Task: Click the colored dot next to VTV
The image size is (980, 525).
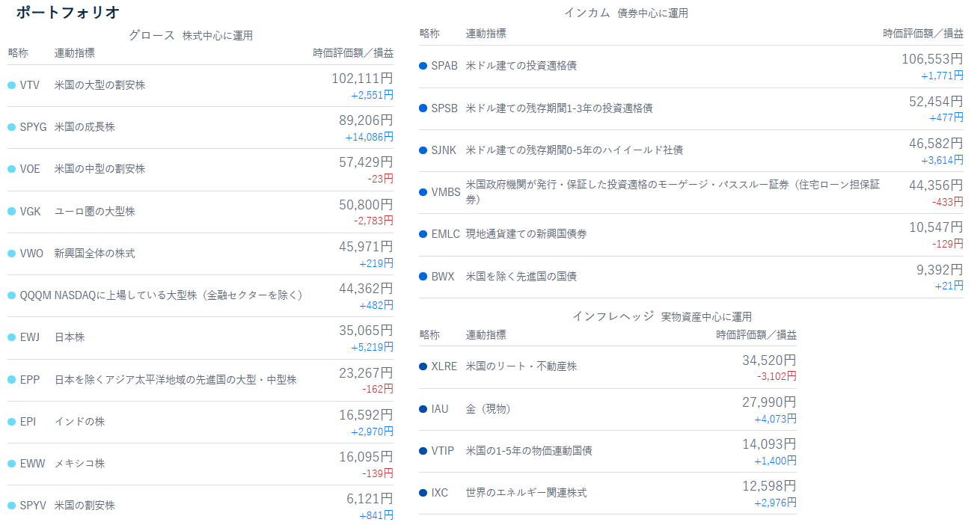Action: tap(11, 85)
